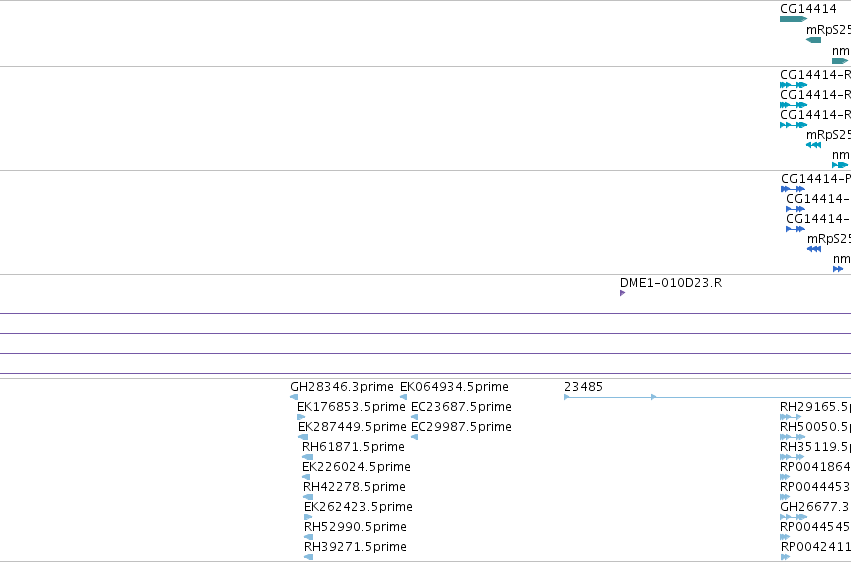Image resolution: width=851 pixels, height=562 pixels.
Task: Click the 23485 feature label
Action: pos(583,387)
